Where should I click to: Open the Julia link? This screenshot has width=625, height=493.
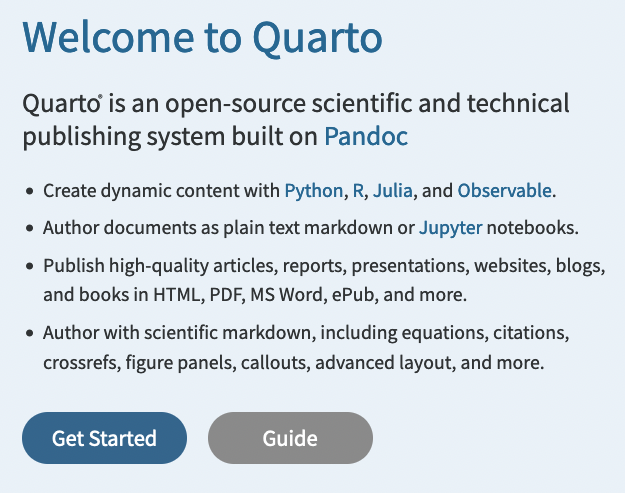click(x=393, y=190)
